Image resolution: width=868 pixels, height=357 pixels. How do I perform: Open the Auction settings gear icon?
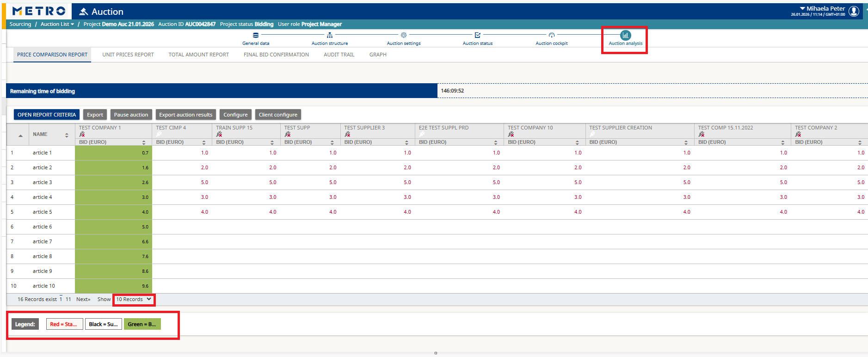(404, 35)
